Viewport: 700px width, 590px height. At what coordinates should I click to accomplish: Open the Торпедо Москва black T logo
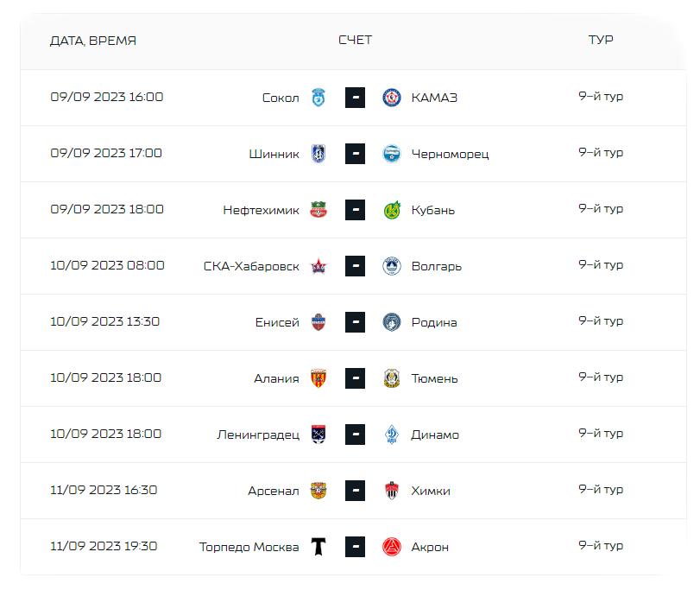point(318,547)
